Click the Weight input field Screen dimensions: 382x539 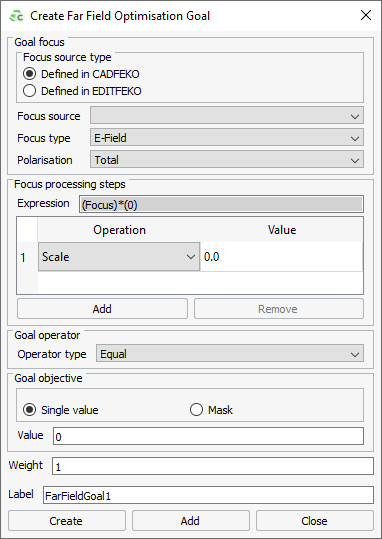tap(213, 466)
